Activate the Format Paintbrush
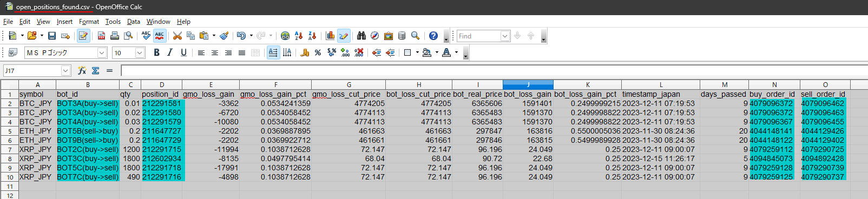The height and width of the screenshot is (199, 868). point(224,36)
